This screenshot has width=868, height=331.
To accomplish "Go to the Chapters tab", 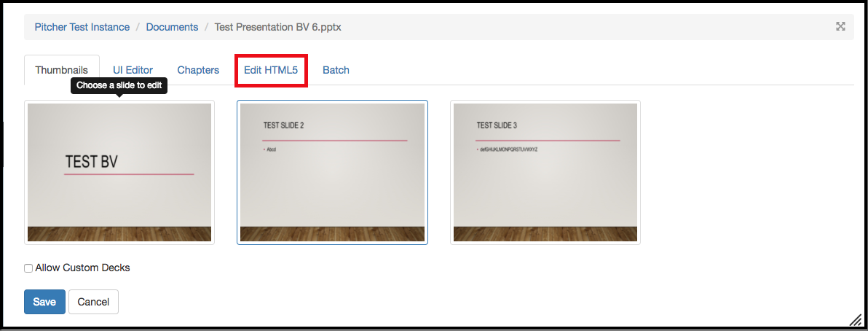I will [198, 70].
